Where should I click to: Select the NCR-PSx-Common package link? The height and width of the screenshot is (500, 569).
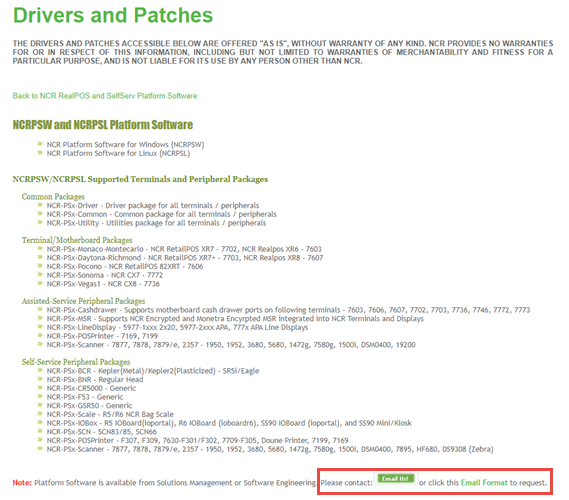[x=161, y=214]
